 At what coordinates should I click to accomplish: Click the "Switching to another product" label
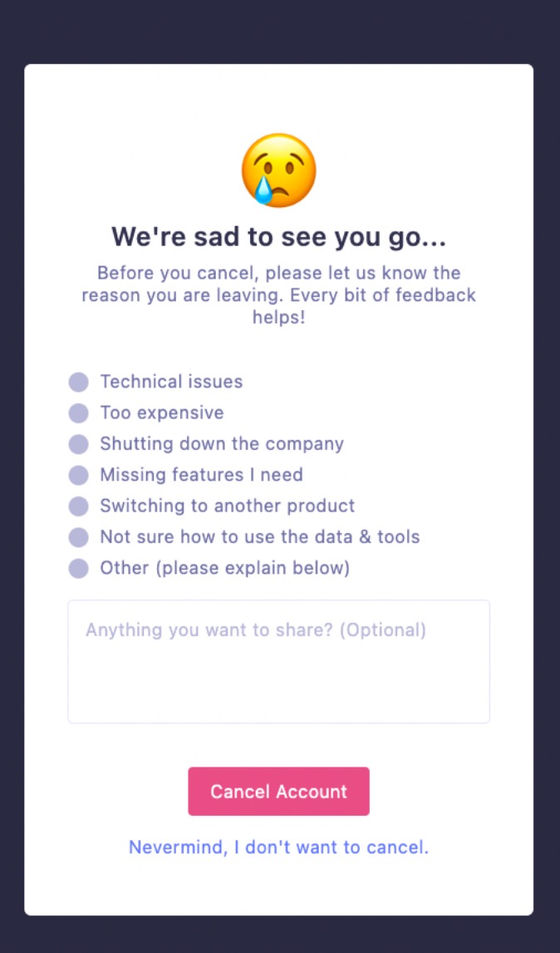[227, 506]
